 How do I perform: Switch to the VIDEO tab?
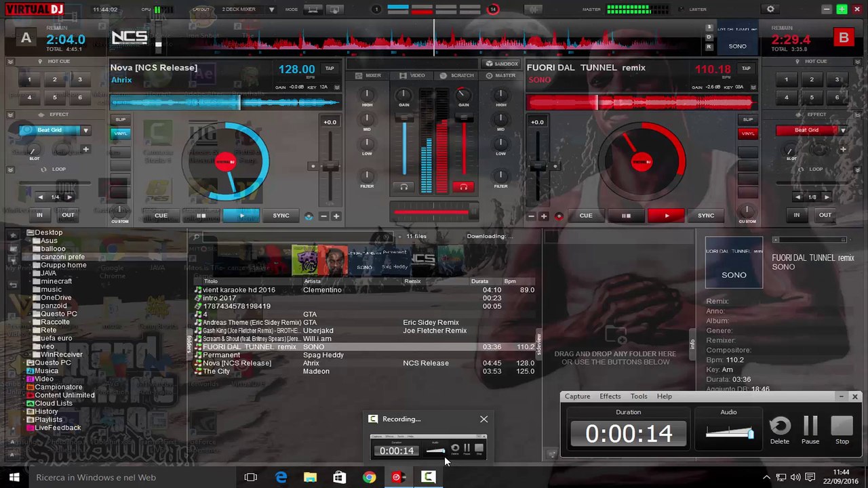click(413, 75)
